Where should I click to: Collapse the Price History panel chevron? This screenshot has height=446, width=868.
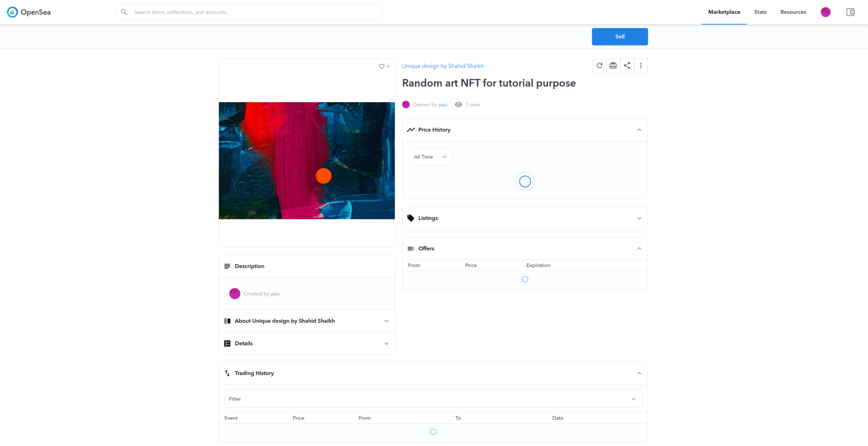[639, 130]
